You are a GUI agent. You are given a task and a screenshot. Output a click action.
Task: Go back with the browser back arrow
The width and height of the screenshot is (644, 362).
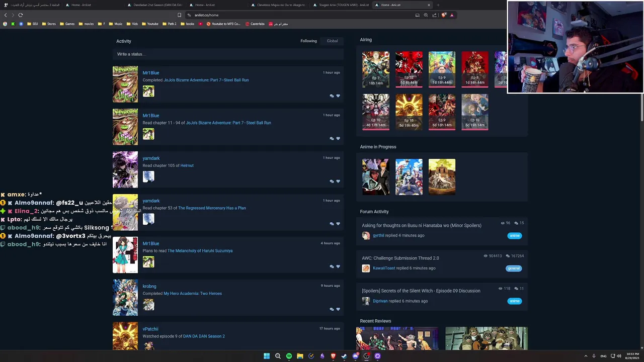point(6,15)
